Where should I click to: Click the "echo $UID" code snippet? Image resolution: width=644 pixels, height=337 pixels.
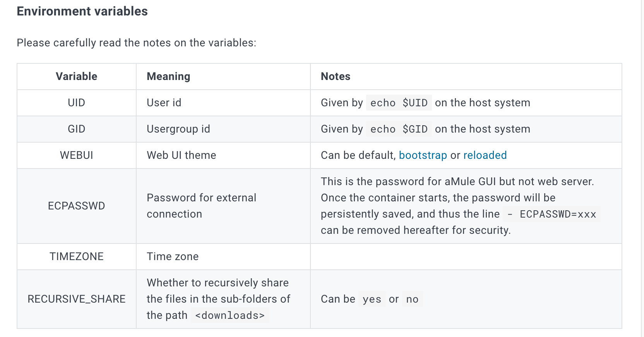[399, 103]
